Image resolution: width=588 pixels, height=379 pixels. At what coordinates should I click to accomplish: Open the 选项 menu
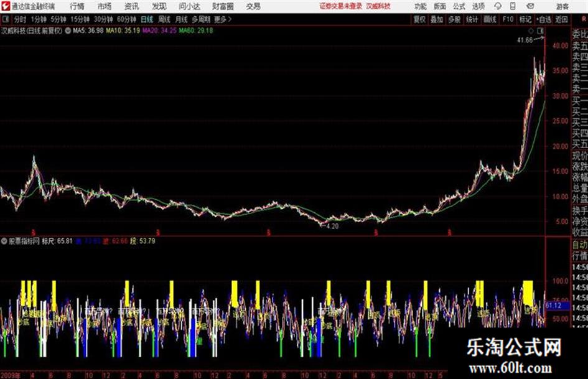(478, 6)
